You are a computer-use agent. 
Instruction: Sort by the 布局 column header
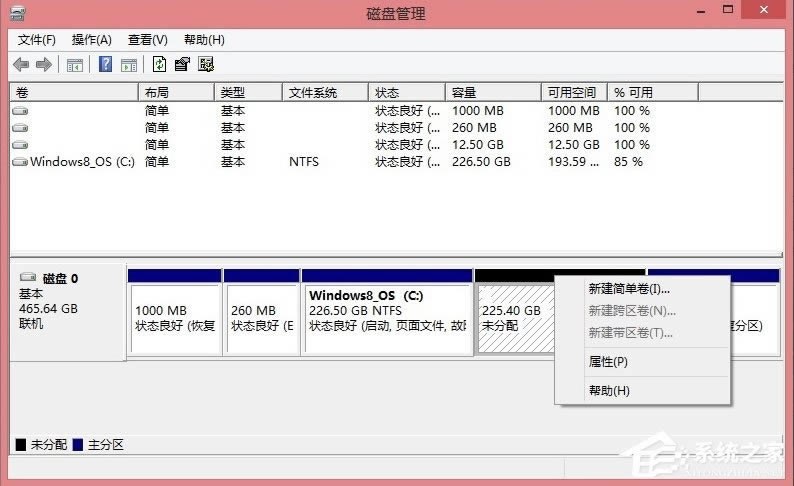[x=176, y=93]
